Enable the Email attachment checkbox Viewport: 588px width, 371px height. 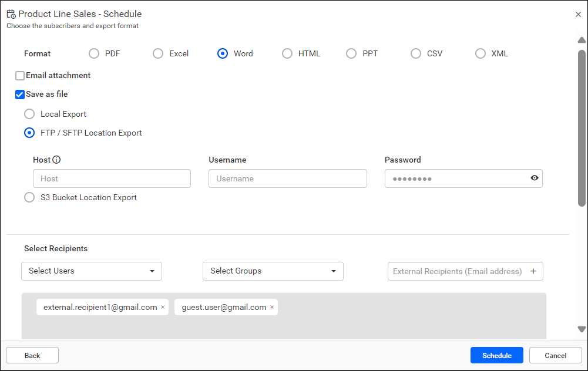coord(20,76)
